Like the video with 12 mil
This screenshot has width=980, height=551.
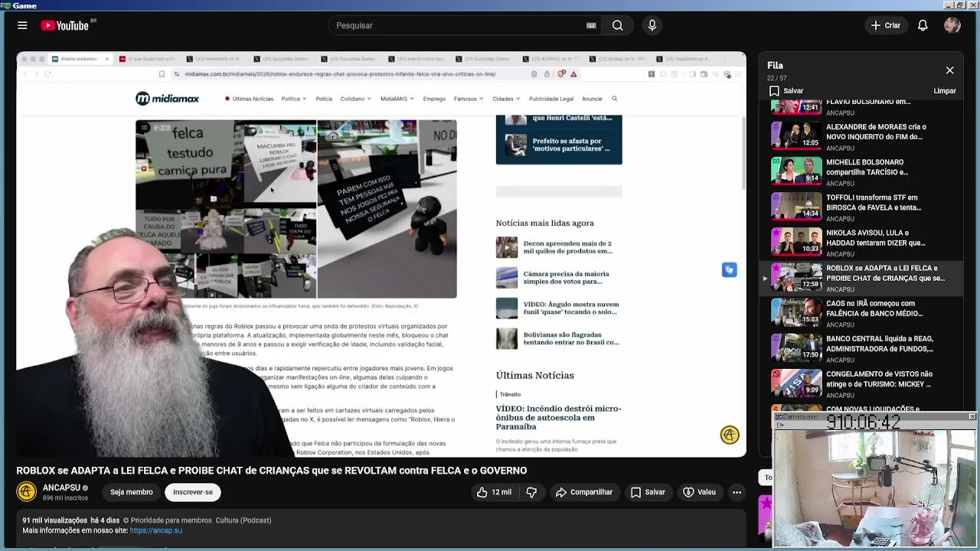coord(494,492)
